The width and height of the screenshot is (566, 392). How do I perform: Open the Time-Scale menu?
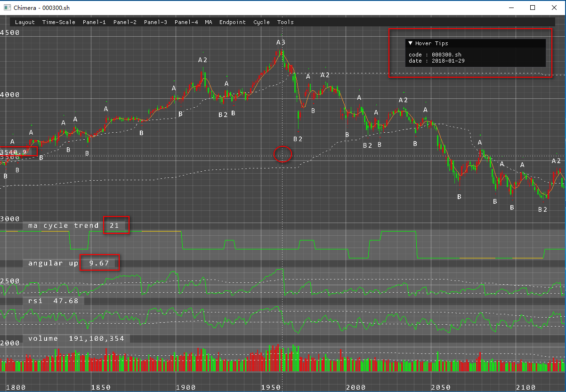[59, 22]
